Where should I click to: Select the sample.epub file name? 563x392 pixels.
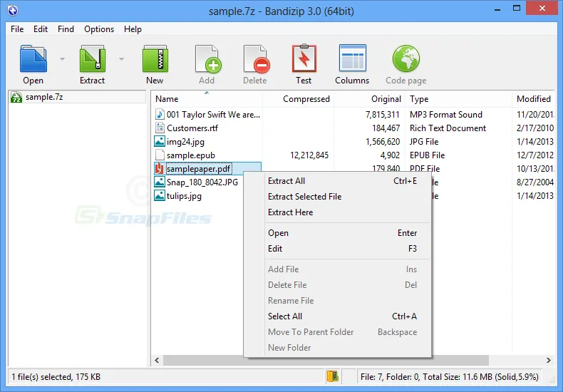pos(191,155)
